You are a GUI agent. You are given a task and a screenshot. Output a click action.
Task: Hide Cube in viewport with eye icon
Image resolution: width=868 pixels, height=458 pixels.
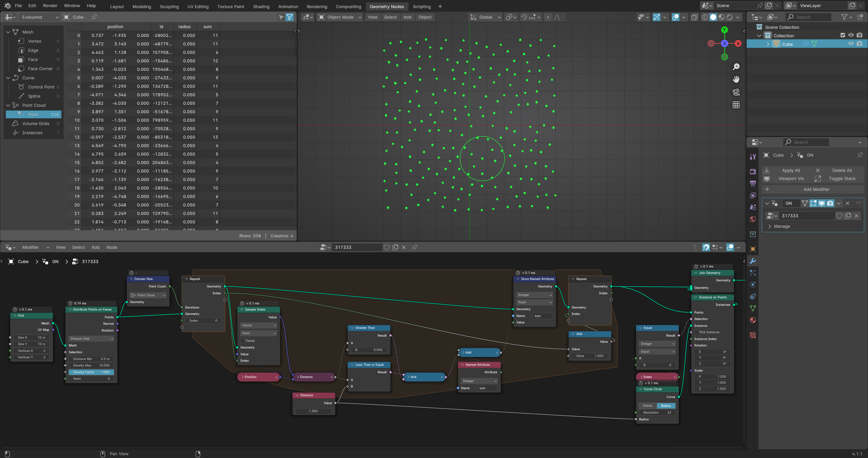pos(851,44)
